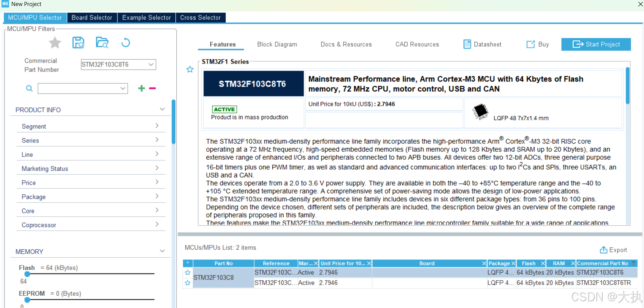
Task: Adjust the Flash memory slider handle
Action: 27,274
